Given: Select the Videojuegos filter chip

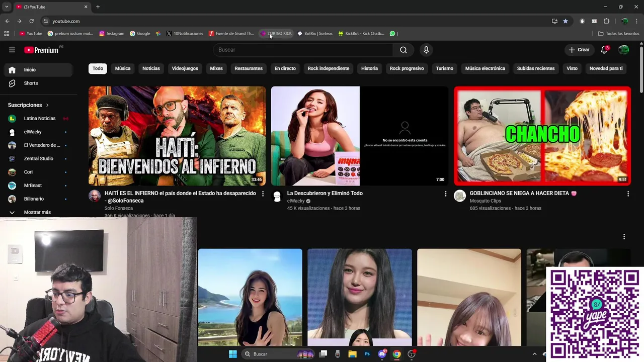Looking at the screenshot, I should [x=185, y=68].
